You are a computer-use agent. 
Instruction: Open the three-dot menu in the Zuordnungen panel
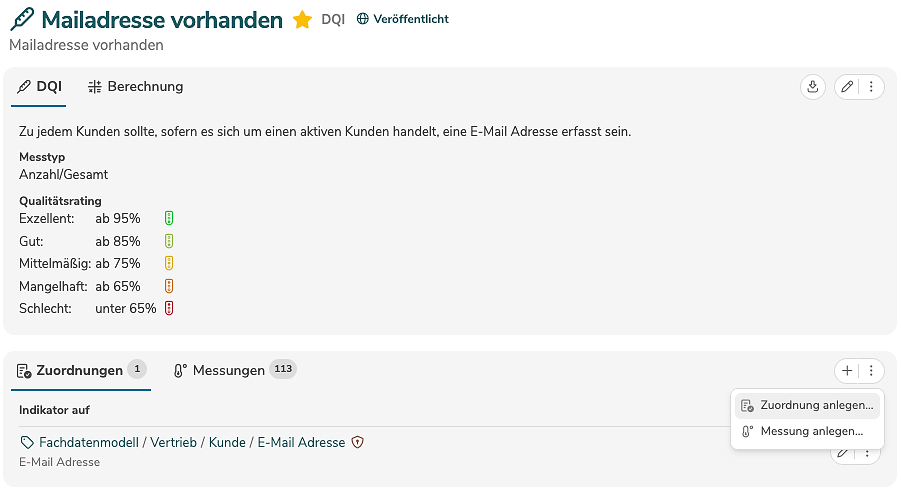coord(871,371)
